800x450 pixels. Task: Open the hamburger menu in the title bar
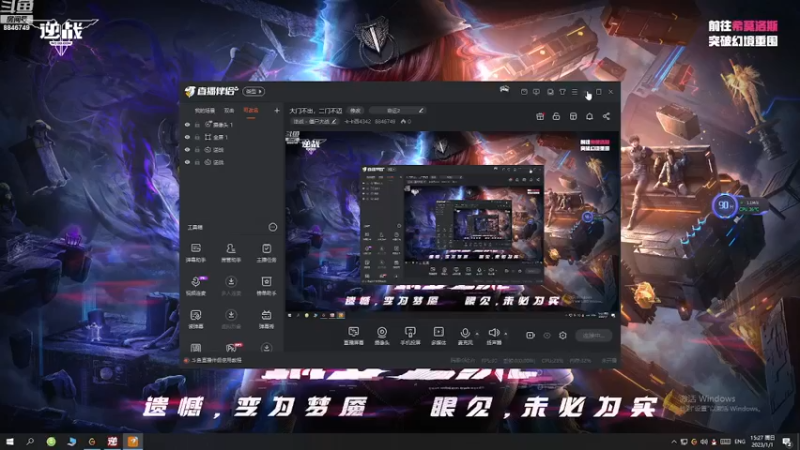[x=574, y=92]
